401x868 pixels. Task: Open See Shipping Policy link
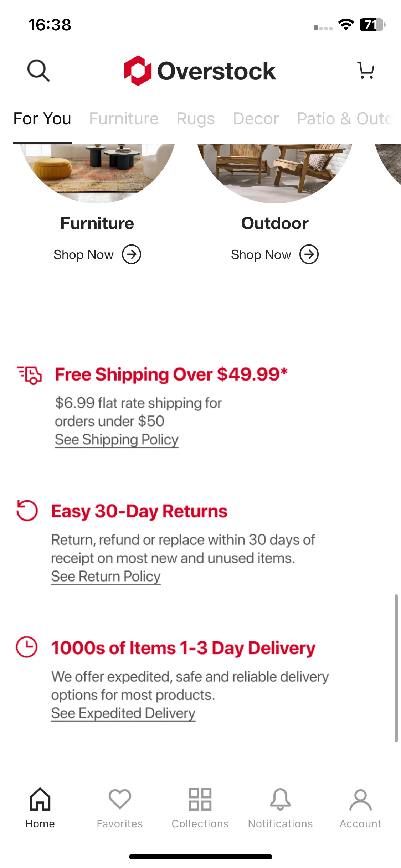[x=117, y=440]
